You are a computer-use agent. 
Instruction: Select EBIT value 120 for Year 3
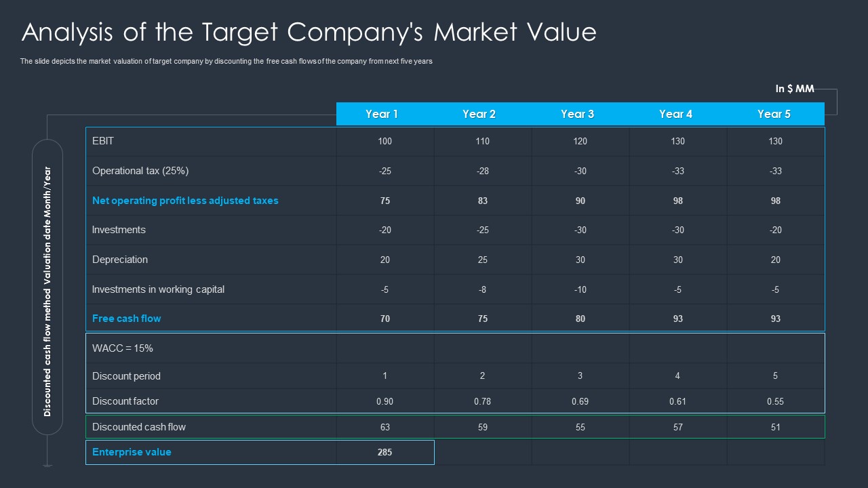(x=580, y=141)
